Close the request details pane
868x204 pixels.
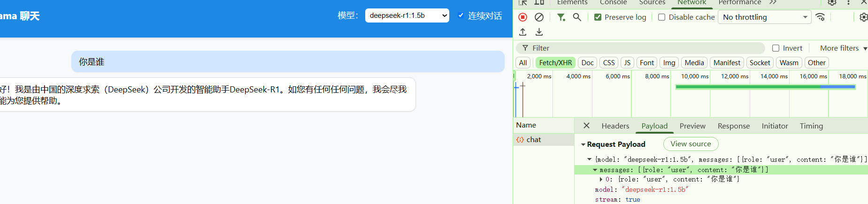coord(586,126)
